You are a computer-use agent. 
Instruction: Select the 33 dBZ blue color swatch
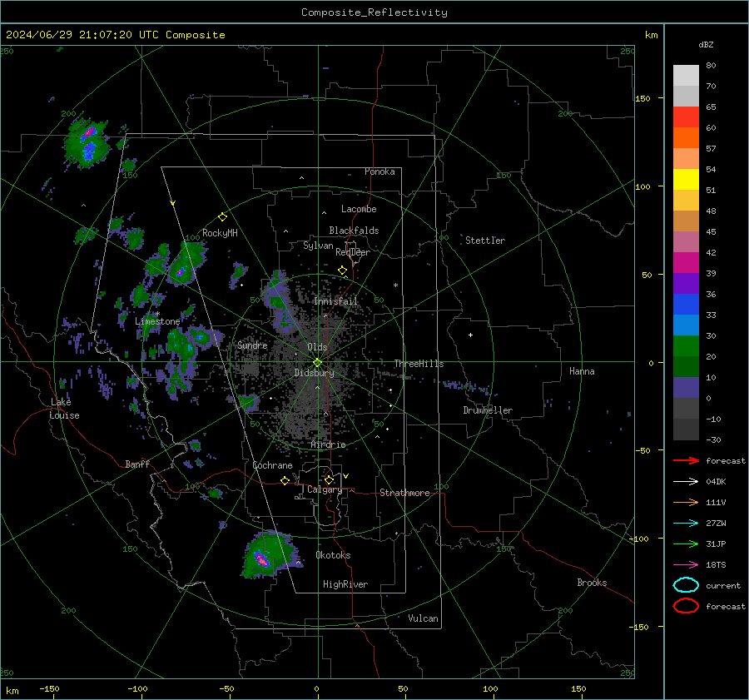click(x=686, y=304)
